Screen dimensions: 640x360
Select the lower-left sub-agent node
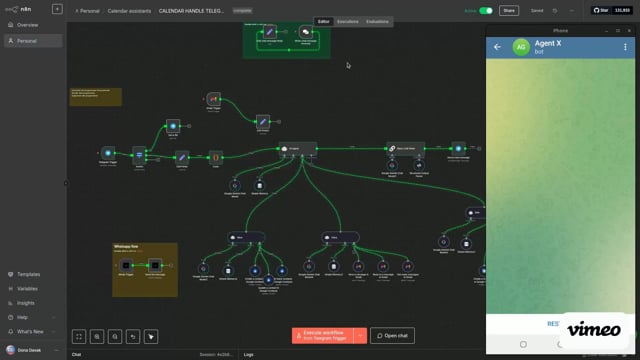point(246,237)
